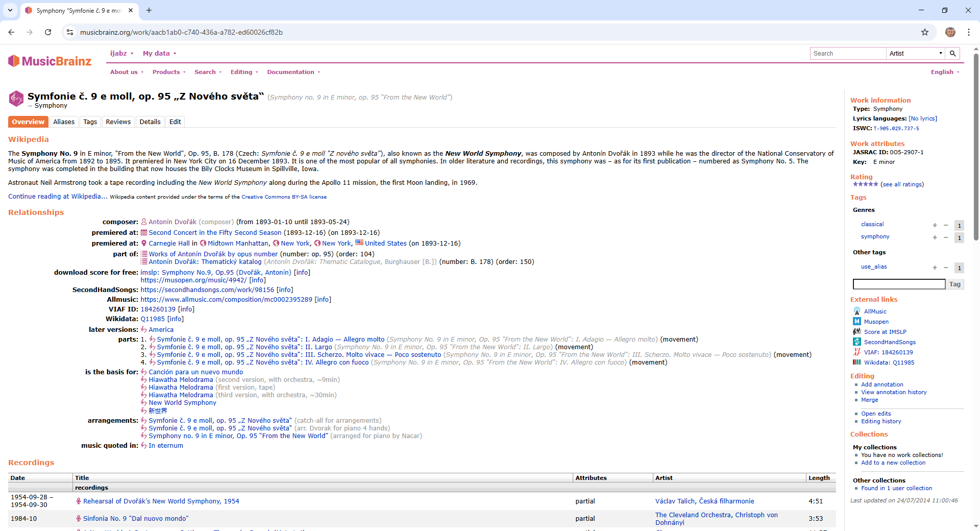Rate the work using the stars
Viewport: 980px width, 531px height.
[x=865, y=184]
